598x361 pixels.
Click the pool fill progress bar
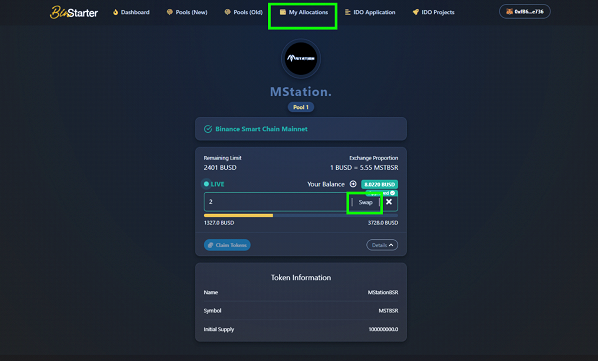point(301,215)
